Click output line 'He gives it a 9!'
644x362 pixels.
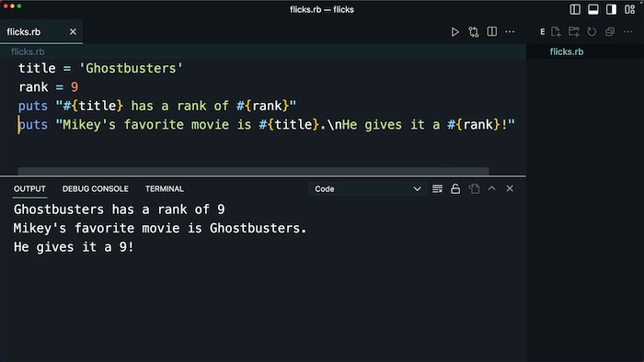click(74, 247)
